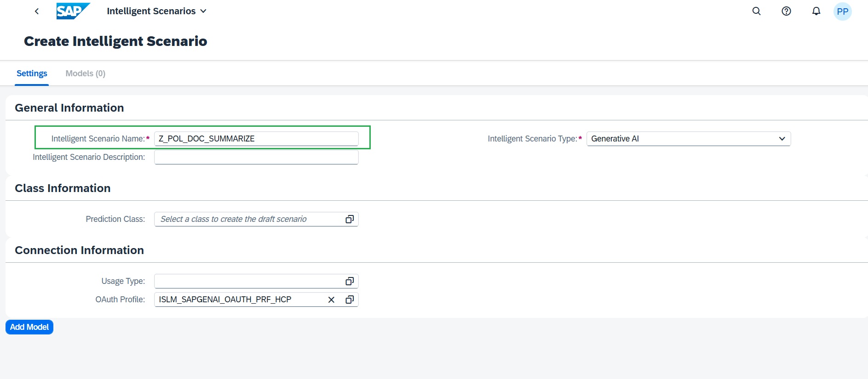Click the OAuth Profile label

pyautogui.click(x=120, y=300)
